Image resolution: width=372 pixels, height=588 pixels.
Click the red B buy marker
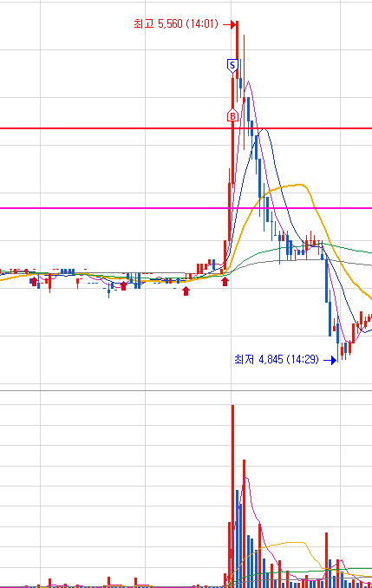[x=232, y=115]
